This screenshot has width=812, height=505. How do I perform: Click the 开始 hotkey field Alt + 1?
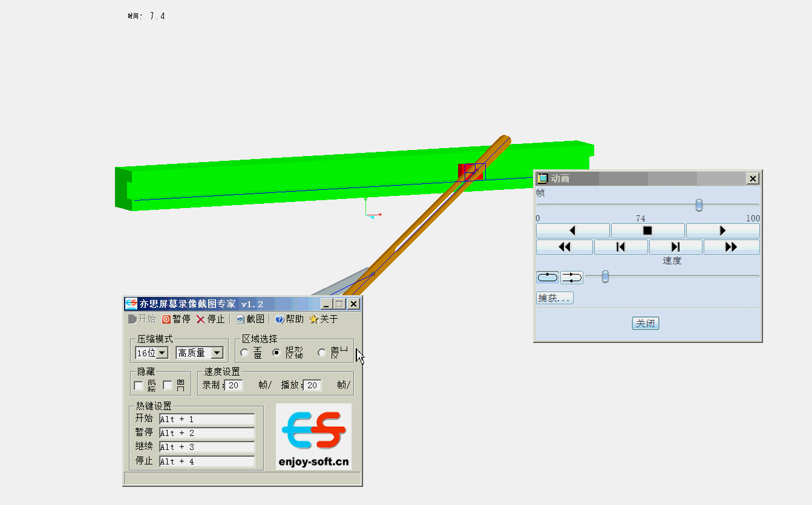[x=207, y=419]
